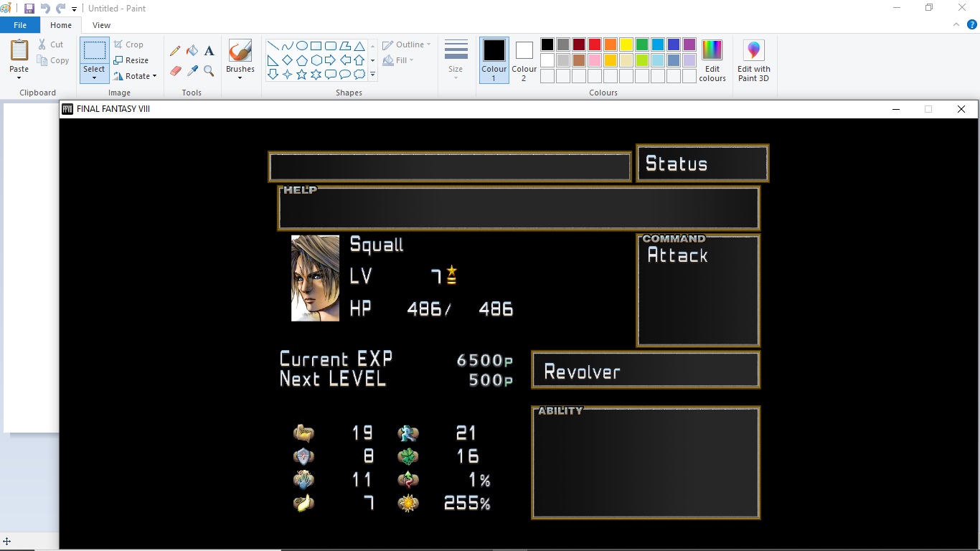Activate Colour 1 foreground selector

coord(494,60)
